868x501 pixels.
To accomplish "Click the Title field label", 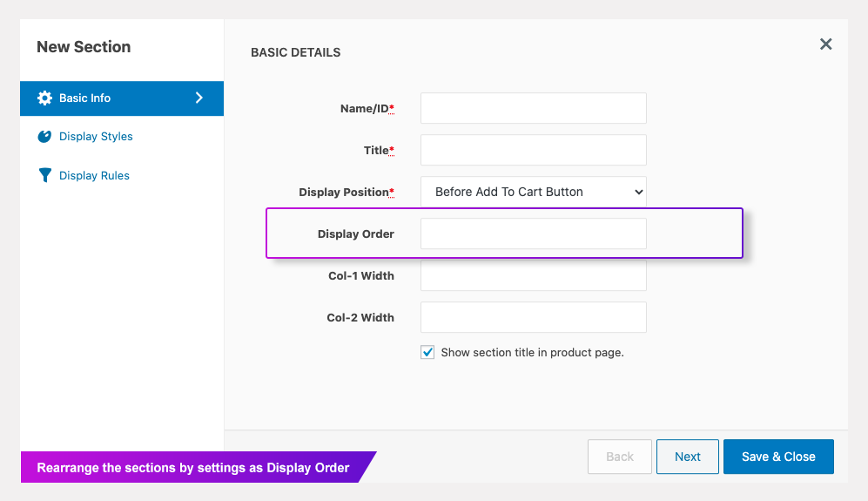I will point(379,150).
